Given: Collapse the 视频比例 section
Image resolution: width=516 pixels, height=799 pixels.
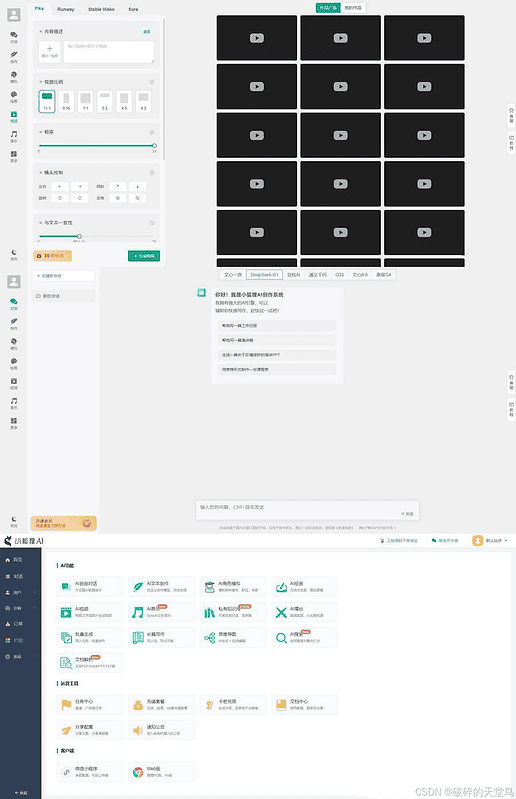Looking at the screenshot, I should (41, 82).
